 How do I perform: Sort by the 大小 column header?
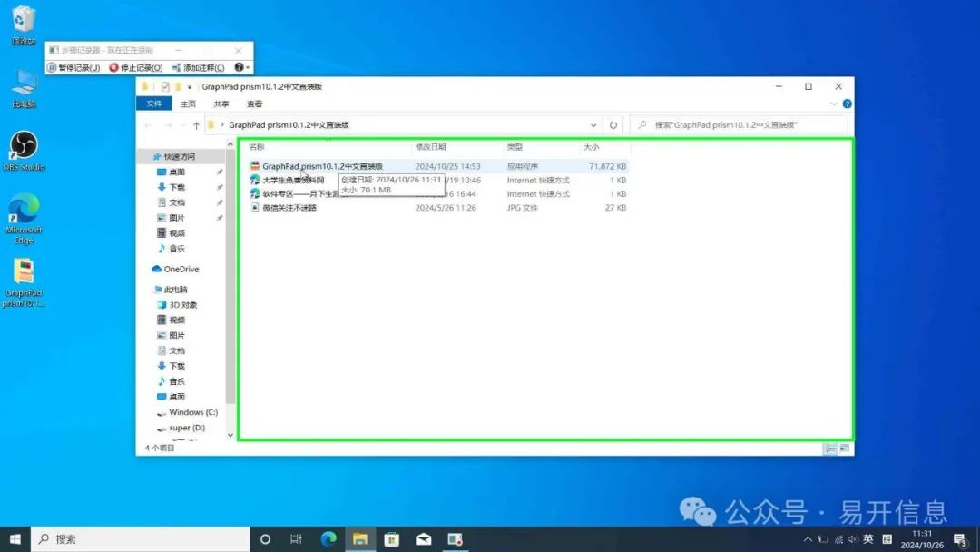[592, 147]
